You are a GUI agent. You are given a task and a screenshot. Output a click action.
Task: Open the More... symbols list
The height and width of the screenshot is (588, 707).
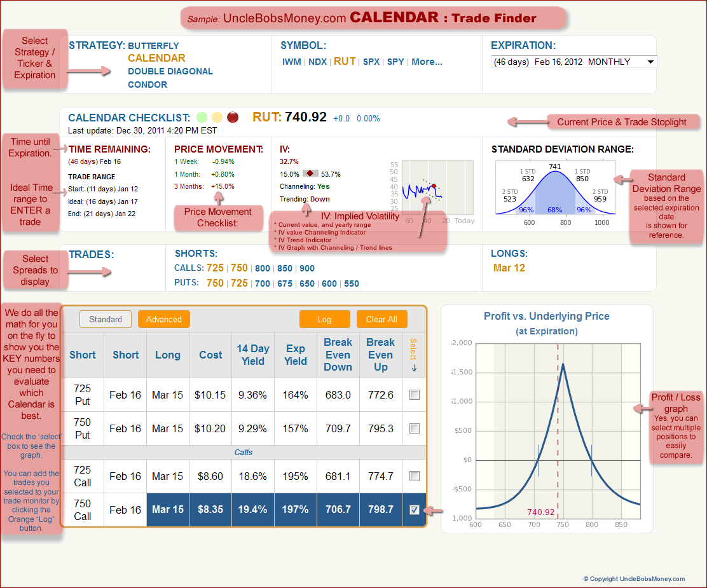[x=427, y=62]
